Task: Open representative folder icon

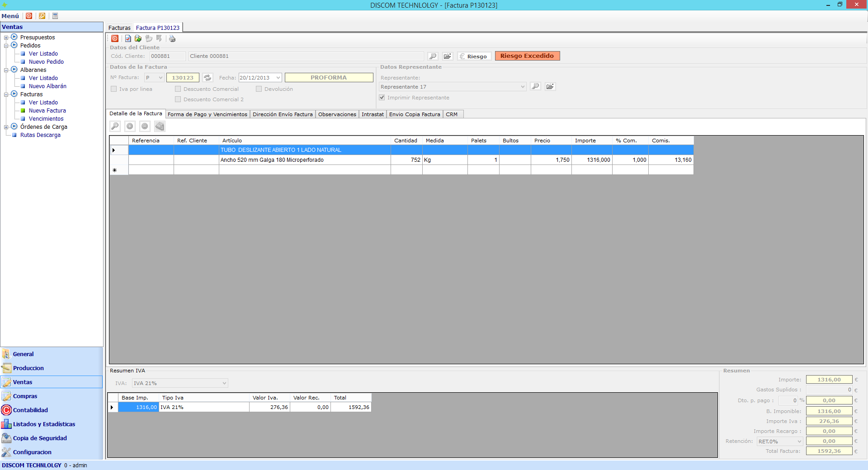Action: click(x=550, y=86)
